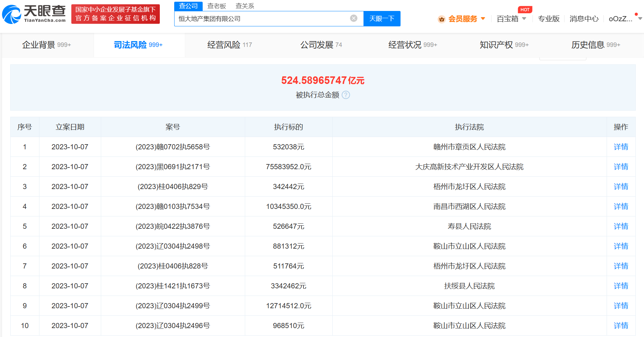This screenshot has width=644, height=337.
Task: Expand the 百宝箱 dropdown arrow
Action: 524,18
